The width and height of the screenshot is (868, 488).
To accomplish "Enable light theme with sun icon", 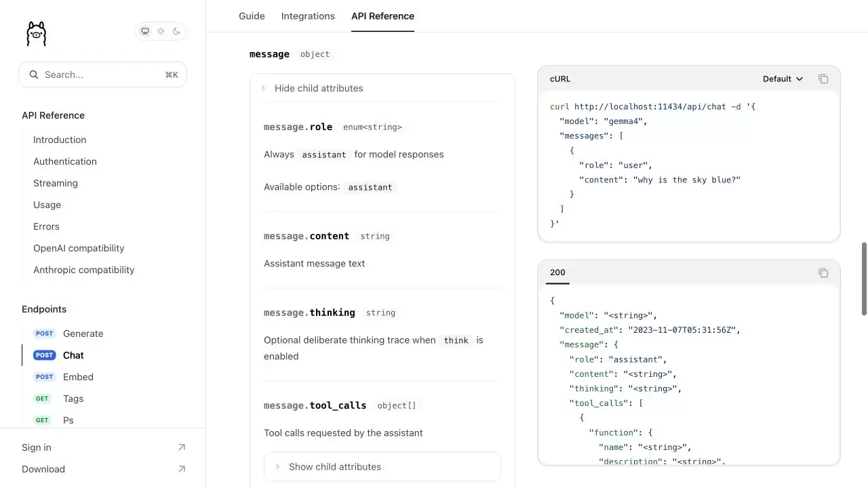I will pyautogui.click(x=161, y=31).
